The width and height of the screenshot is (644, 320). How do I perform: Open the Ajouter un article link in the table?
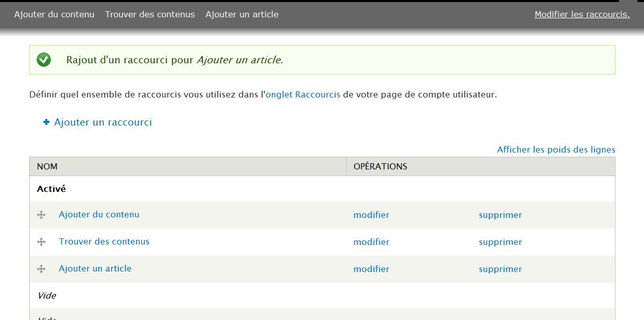click(x=95, y=268)
